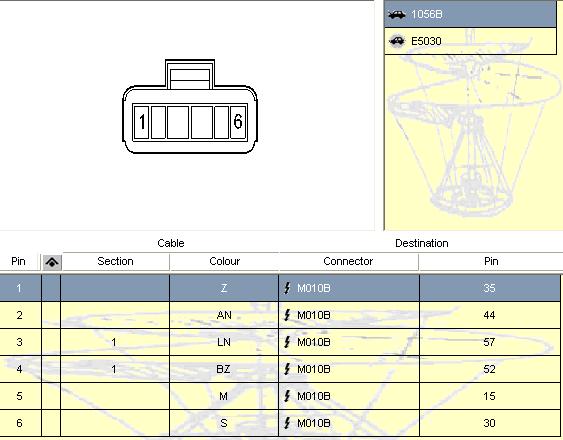
Task: Sort table by Colour column header
Action: pyautogui.click(x=224, y=261)
